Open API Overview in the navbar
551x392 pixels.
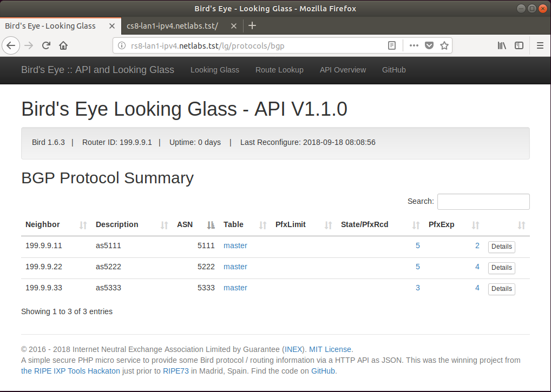pos(343,70)
